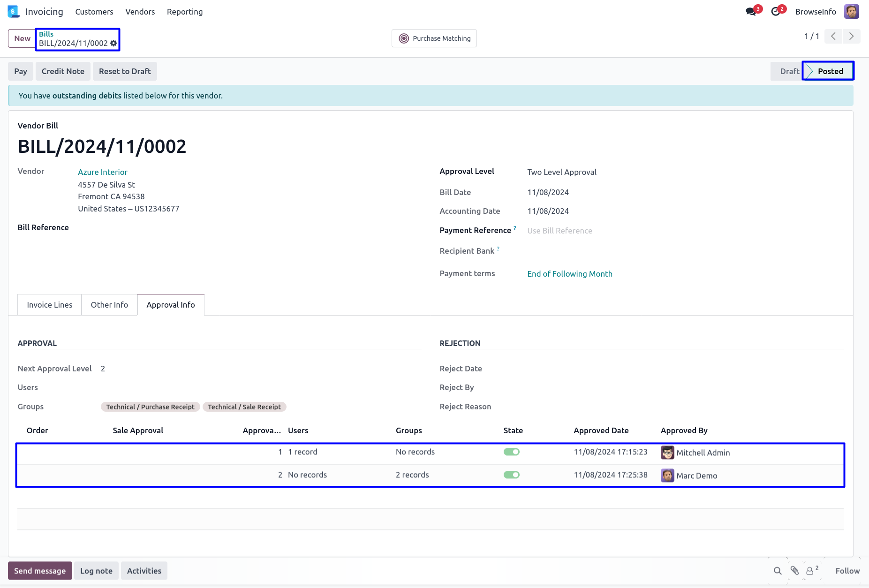Open the activities clock icon
This screenshot has height=588, width=869.
coord(776,12)
